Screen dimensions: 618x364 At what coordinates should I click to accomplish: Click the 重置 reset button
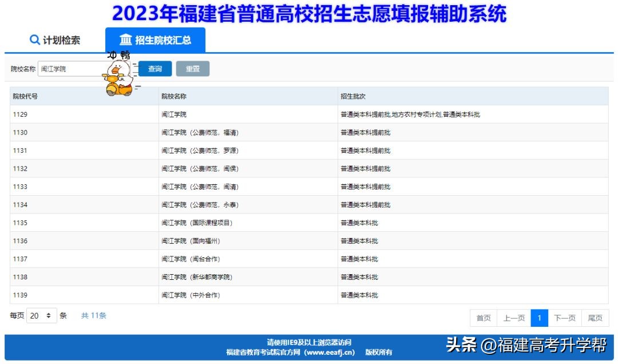coord(193,68)
